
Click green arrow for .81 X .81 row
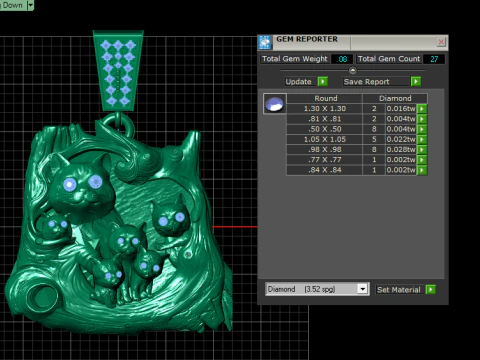coord(422,119)
